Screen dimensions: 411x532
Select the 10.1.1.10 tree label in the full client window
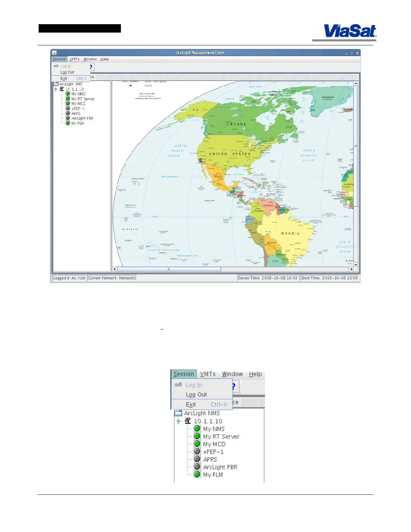75,89
